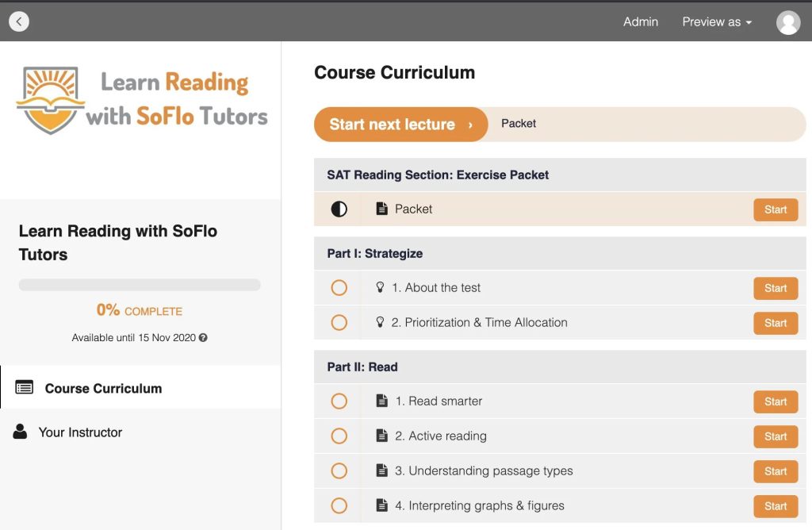The image size is (812, 530).
Task: Click the lightbulb icon for Prioritization & Time Allocation
Action: [380, 322]
